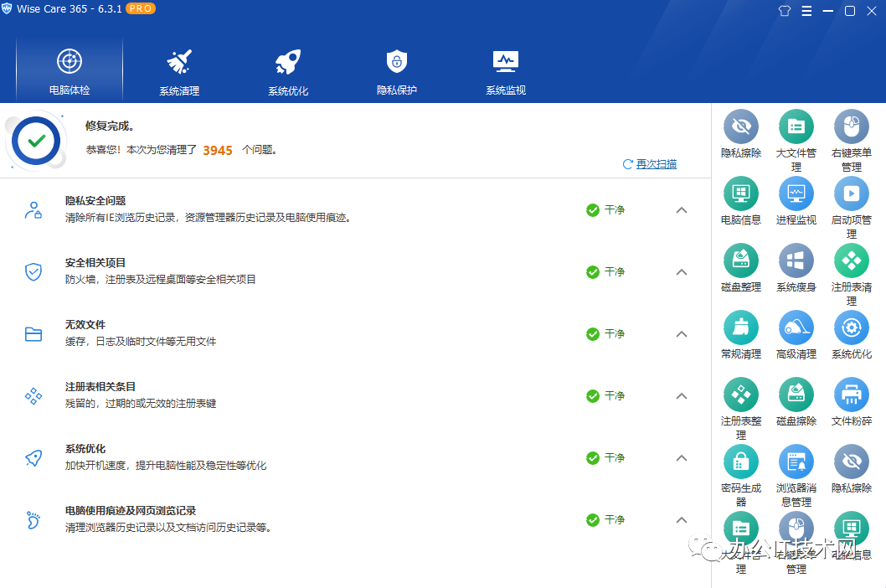The image size is (886, 588).
Task: Click the 无效文件 folder icon
Action: pos(33,334)
